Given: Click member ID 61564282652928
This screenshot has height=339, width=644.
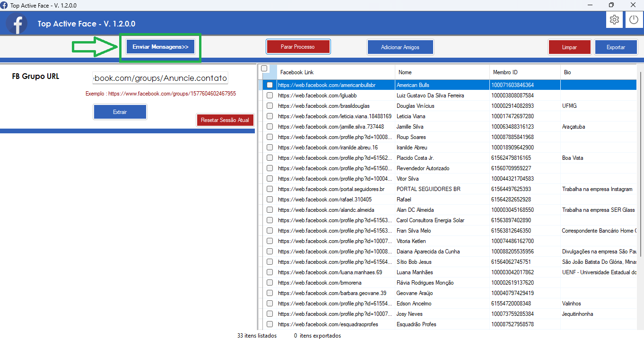Looking at the screenshot, I should (x=511, y=200).
